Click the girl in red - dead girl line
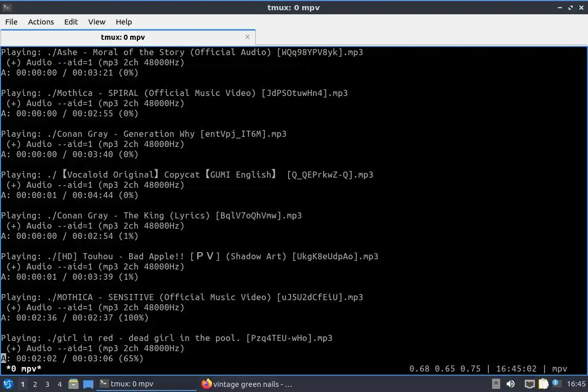The width and height of the screenshot is (588, 392). (166, 338)
